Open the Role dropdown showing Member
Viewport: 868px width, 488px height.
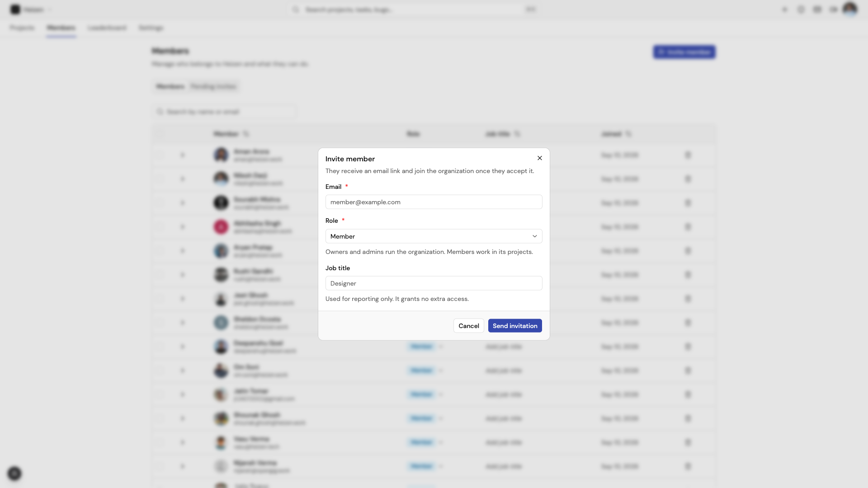pyautogui.click(x=434, y=236)
